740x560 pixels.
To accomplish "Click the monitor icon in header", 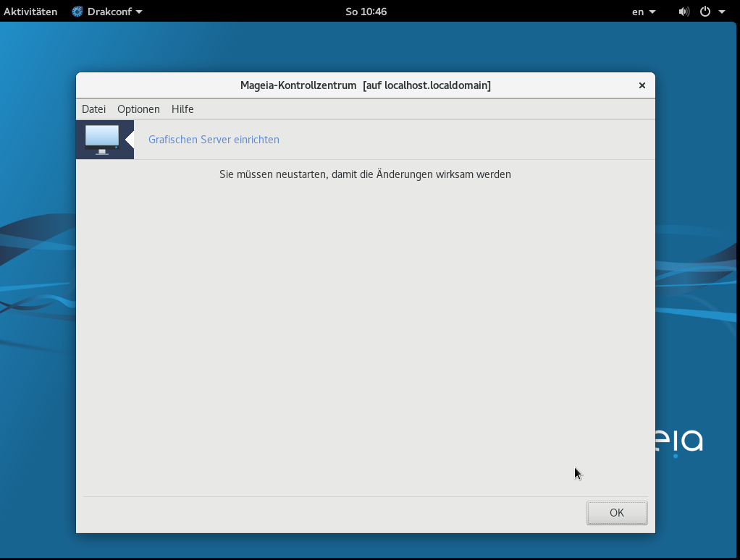I will pyautogui.click(x=101, y=139).
